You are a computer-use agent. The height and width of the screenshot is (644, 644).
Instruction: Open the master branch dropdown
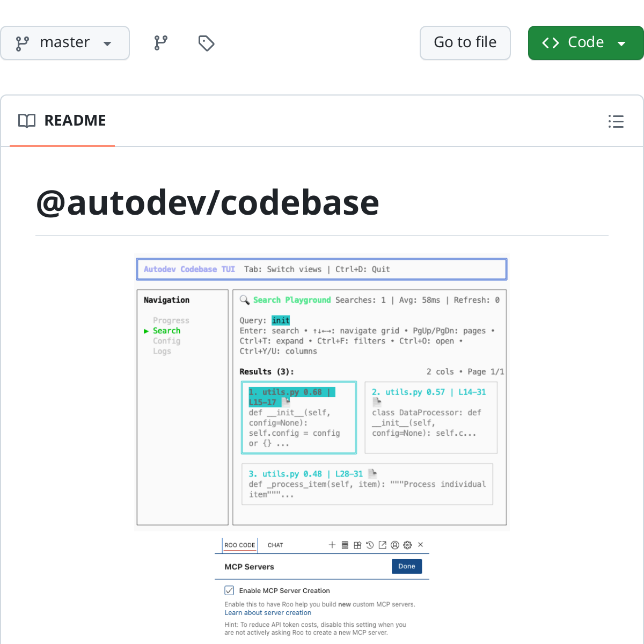65,42
